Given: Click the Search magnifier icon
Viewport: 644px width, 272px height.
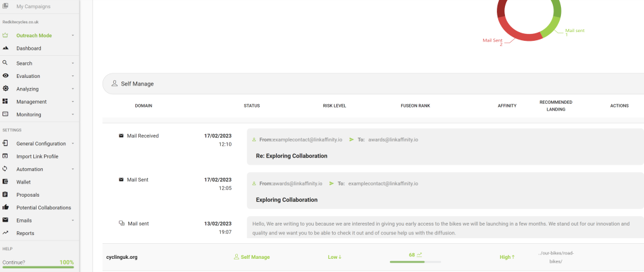Looking at the screenshot, I should [x=6, y=63].
